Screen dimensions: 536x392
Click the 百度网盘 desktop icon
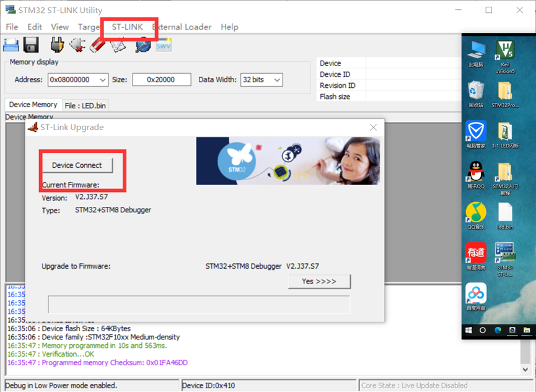476,297
